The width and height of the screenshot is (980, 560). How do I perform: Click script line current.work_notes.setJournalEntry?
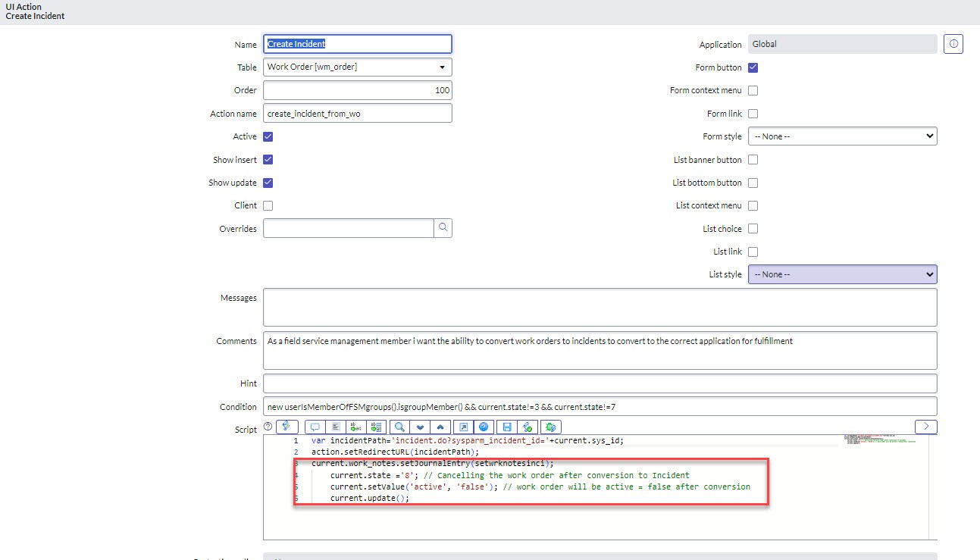pyautogui.click(x=433, y=463)
